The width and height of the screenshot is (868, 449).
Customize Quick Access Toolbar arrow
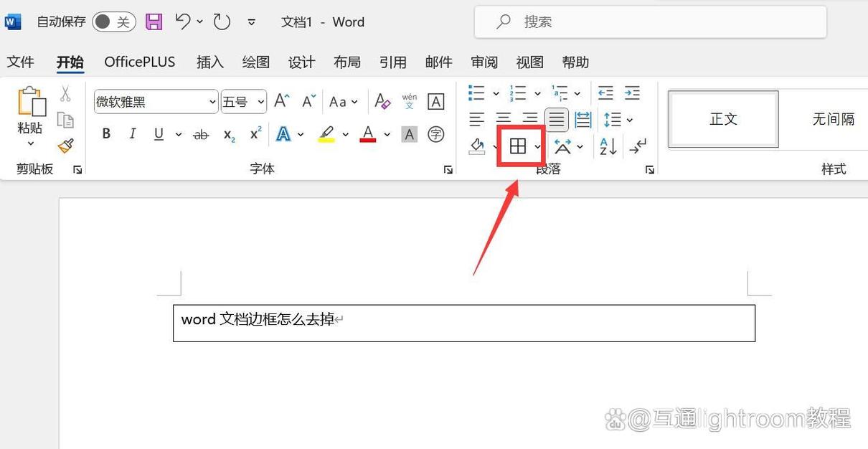tap(252, 22)
